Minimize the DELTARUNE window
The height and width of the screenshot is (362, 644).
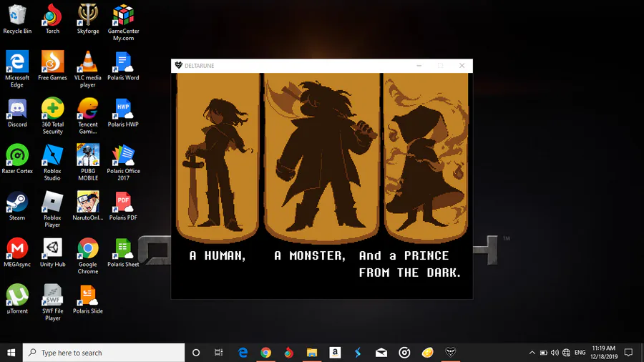coord(419,66)
